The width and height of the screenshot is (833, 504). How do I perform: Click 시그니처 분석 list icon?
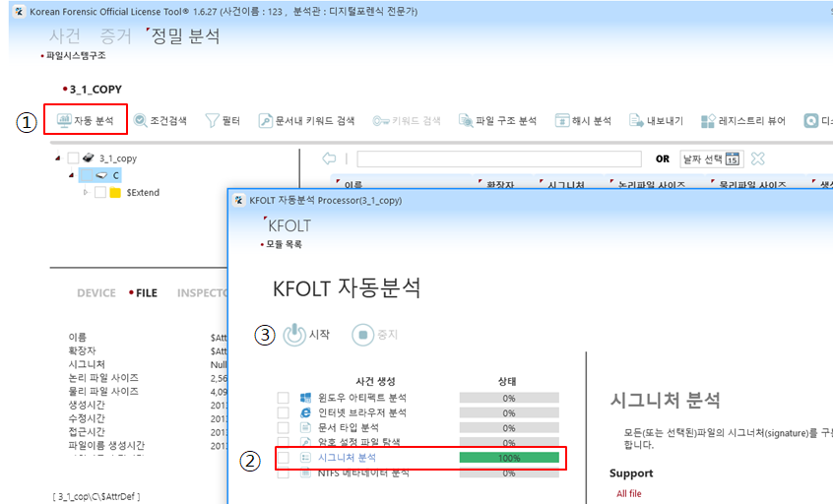[305, 458]
